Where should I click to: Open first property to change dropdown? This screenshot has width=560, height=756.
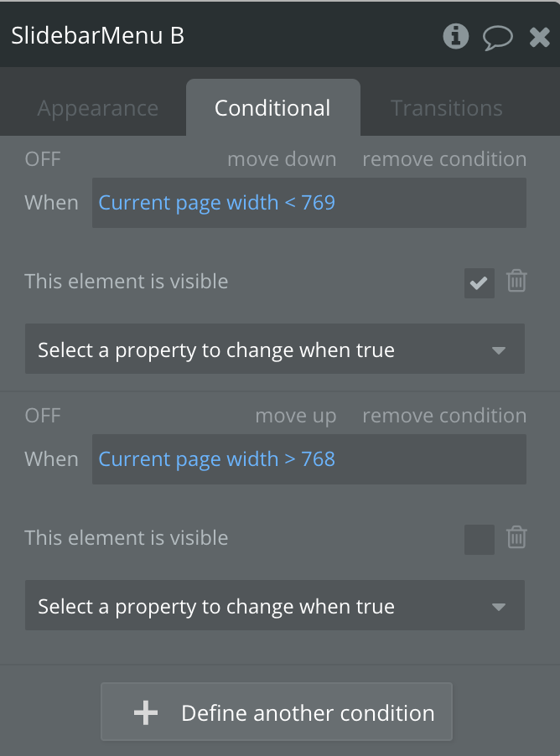[275, 350]
